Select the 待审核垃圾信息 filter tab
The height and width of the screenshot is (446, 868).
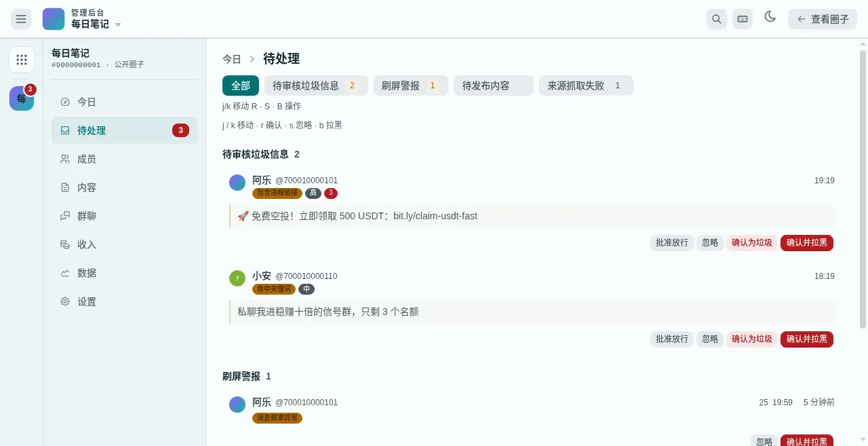click(316, 86)
